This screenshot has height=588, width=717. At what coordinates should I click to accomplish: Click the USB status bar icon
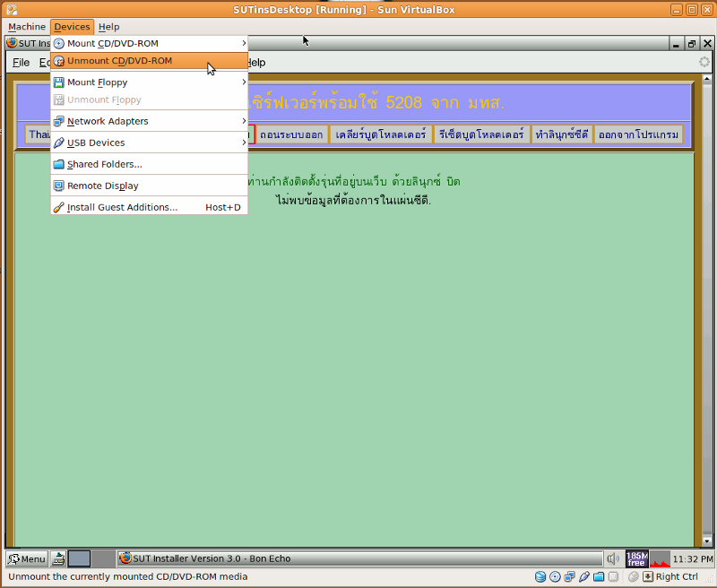(x=584, y=577)
